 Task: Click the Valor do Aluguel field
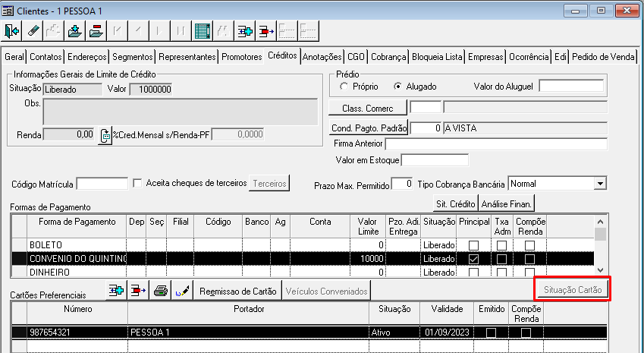click(571, 87)
